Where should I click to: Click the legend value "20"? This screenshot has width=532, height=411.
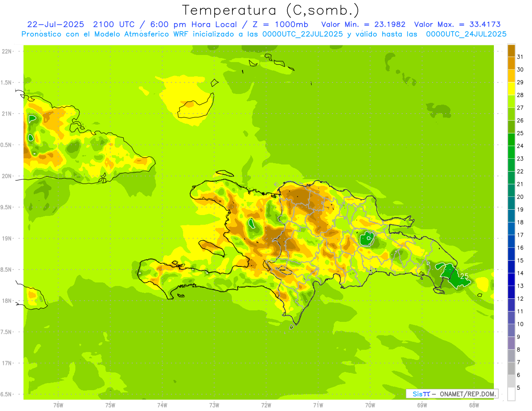(x=520, y=197)
